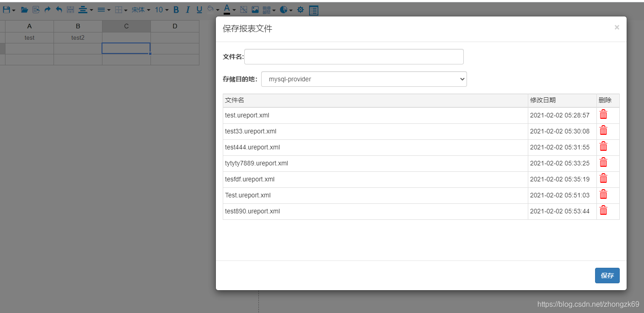Screen dimensions: 644x313
Task: Click the insert image icon
Action: coord(255,10)
